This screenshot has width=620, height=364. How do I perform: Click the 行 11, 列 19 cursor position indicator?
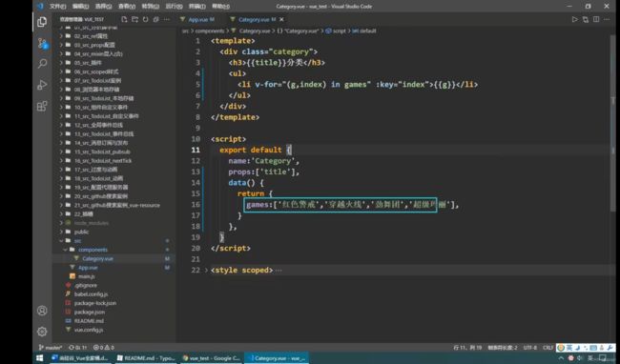click(x=467, y=348)
